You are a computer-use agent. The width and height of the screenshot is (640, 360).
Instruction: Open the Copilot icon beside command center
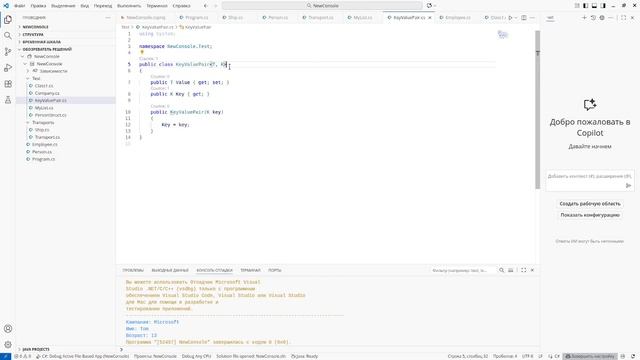tap(429, 6)
